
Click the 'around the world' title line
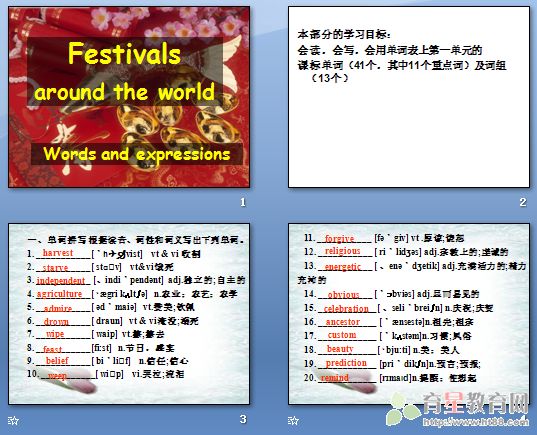pos(125,92)
